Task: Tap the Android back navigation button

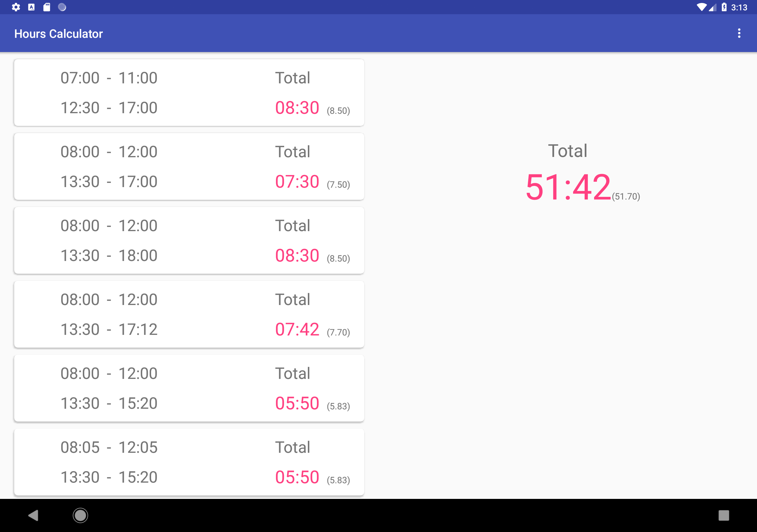Action: click(x=33, y=515)
